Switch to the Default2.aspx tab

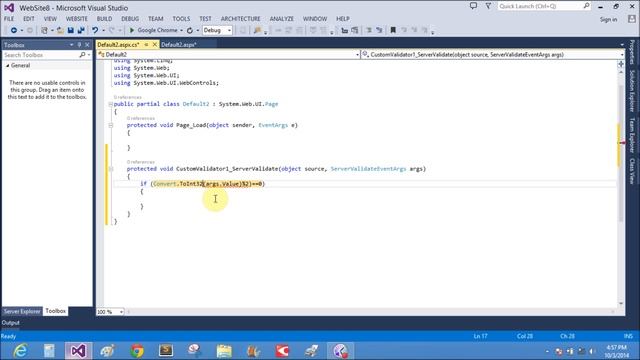point(179,44)
